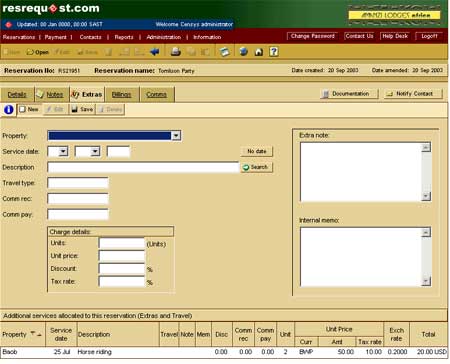This screenshot has width=450, height=364.
Task: Click the Description input field
Action: coord(143,167)
